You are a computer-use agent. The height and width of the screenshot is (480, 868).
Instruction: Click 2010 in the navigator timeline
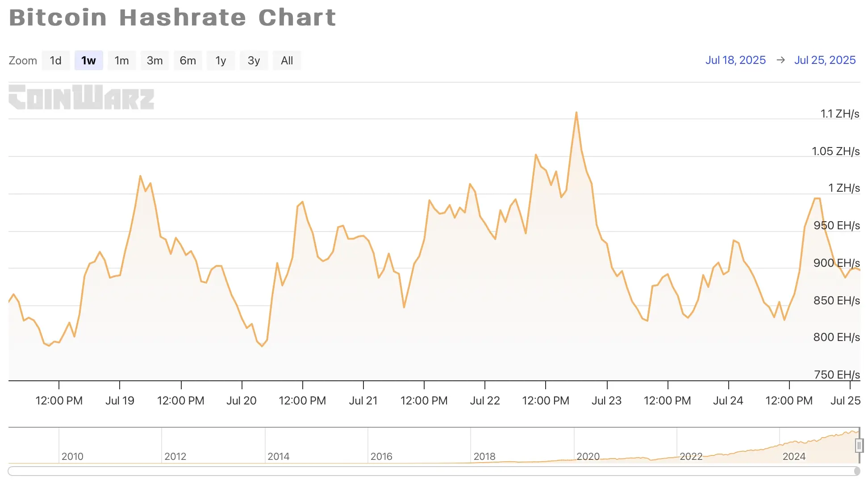click(x=72, y=456)
